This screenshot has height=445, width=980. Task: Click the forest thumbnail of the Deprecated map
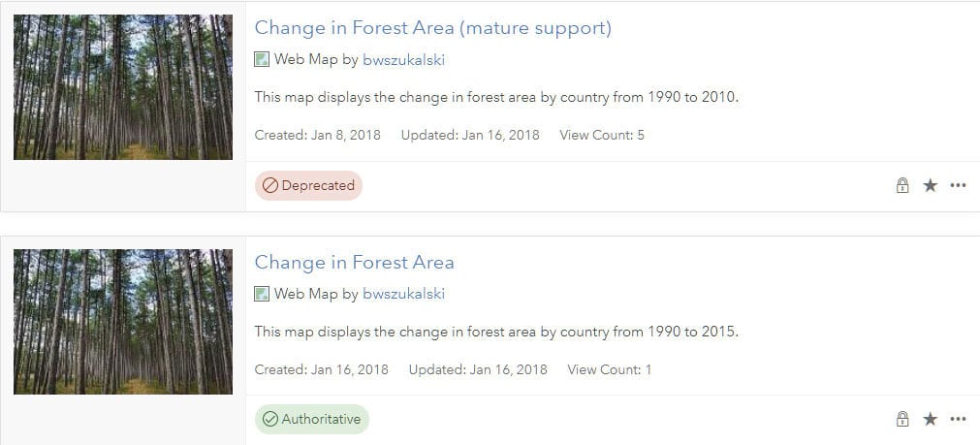(123, 87)
